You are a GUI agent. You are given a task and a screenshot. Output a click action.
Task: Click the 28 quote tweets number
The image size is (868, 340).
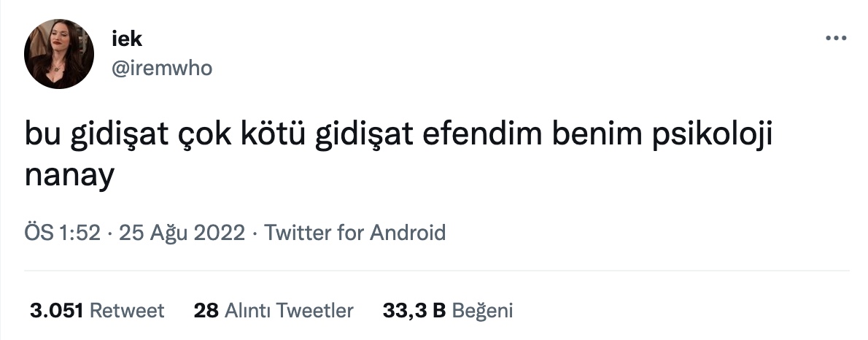click(206, 311)
